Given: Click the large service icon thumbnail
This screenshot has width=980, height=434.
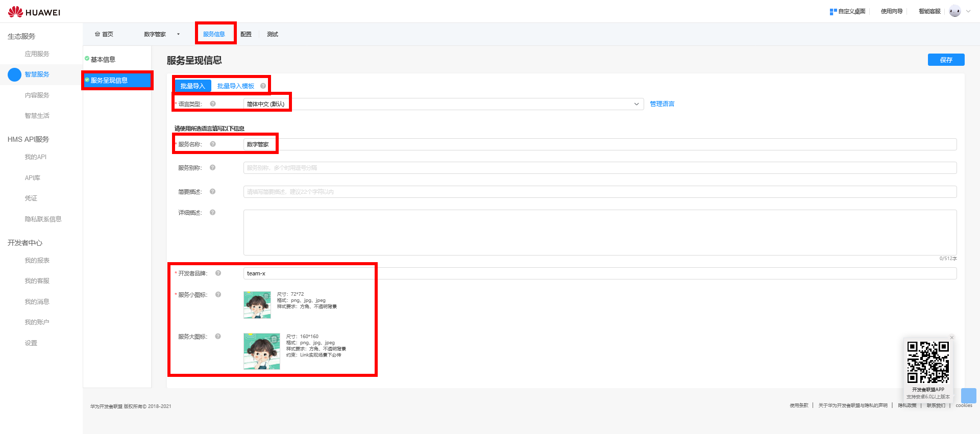Looking at the screenshot, I should 262,351.
